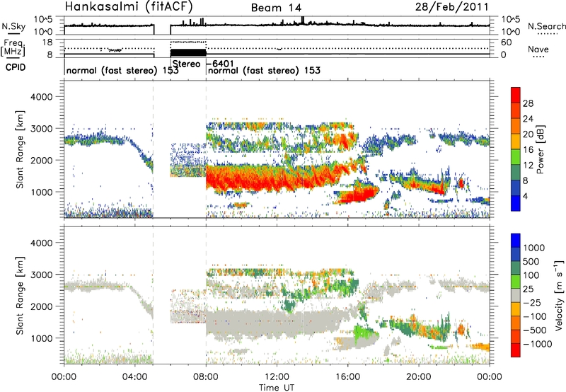Image resolution: width=566 pixels, height=392 pixels.
Task: Click the yellow-green 12 dB power colorbar segment
Action: 516,157
